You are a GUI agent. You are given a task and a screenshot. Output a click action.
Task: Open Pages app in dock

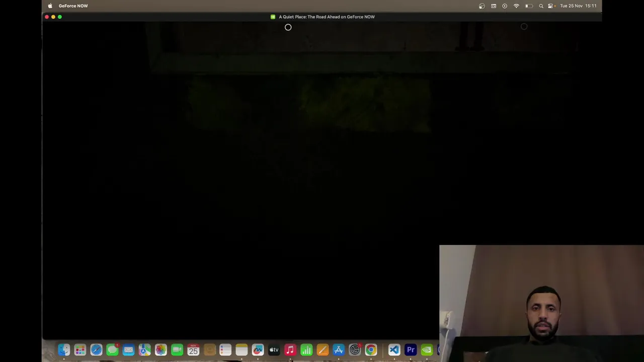(322, 350)
